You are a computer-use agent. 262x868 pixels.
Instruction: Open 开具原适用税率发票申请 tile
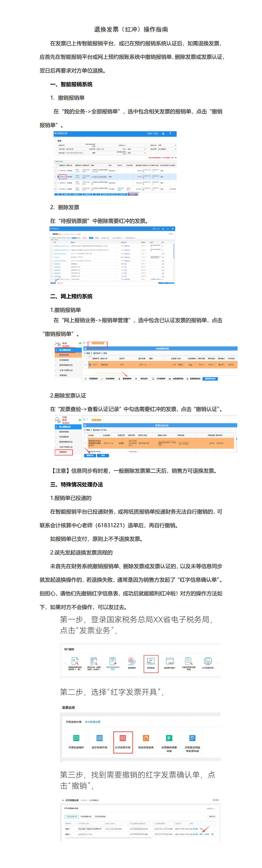(x=192, y=742)
